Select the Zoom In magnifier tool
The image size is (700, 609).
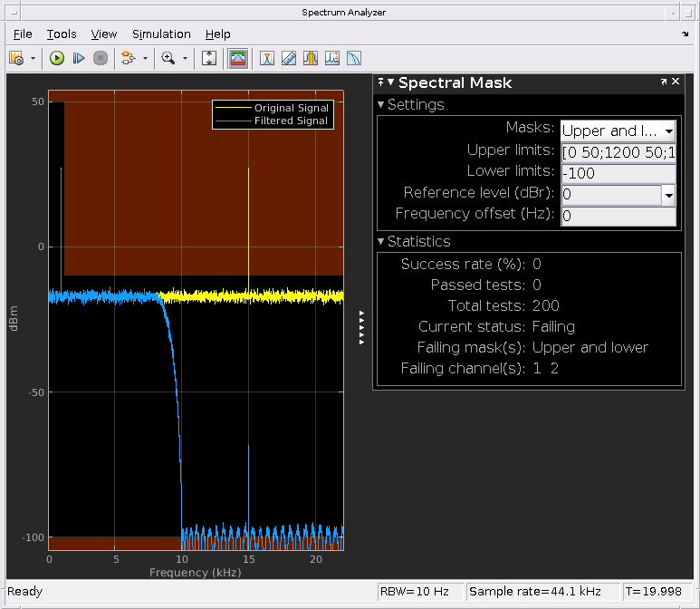pyautogui.click(x=168, y=58)
